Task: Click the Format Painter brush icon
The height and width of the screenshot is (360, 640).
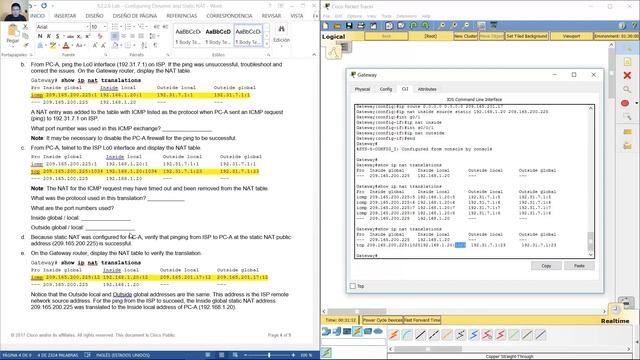Action: [25, 45]
